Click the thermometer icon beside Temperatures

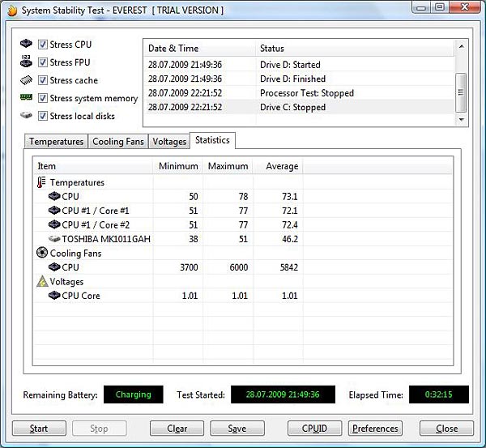pyautogui.click(x=42, y=182)
